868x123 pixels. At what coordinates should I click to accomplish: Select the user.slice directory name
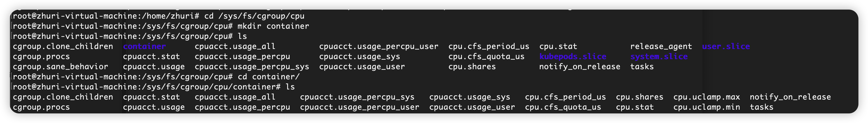pos(726,47)
